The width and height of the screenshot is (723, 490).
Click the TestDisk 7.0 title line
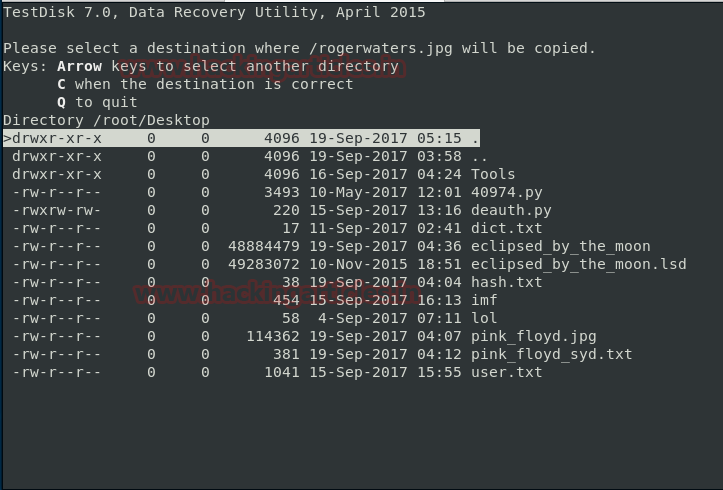point(214,12)
